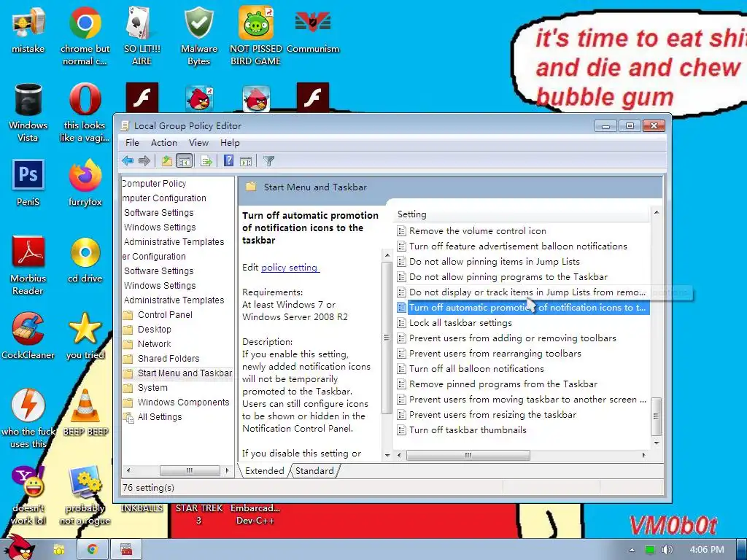Viewport: 747px width, 560px height.
Task: Open the Windows Vista recycle bin icon
Action: (x=28, y=112)
